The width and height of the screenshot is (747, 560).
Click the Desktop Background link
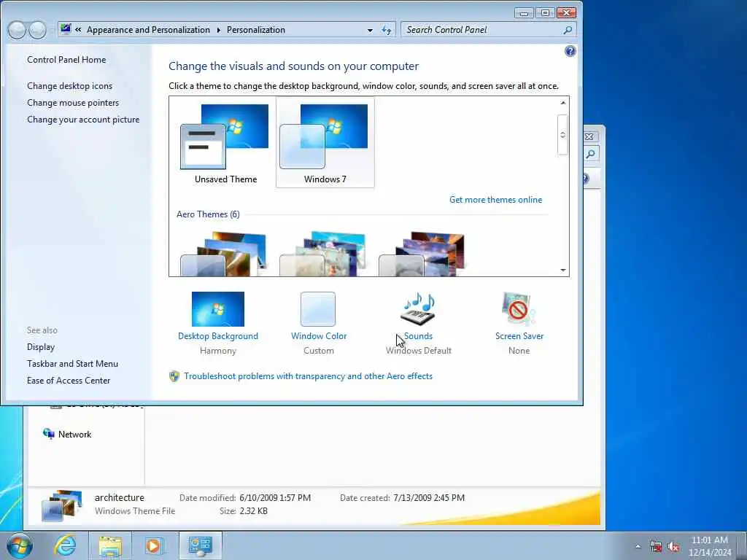point(217,335)
